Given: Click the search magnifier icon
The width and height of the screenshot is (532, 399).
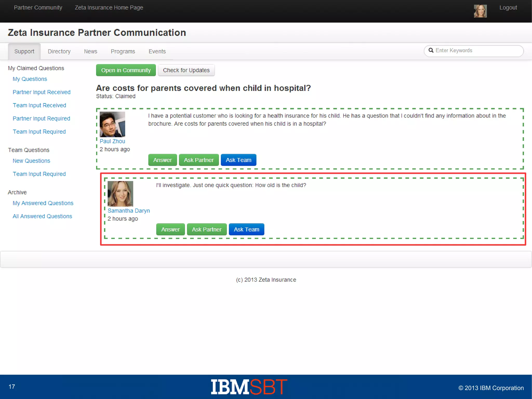Looking at the screenshot, I should click(x=431, y=50).
